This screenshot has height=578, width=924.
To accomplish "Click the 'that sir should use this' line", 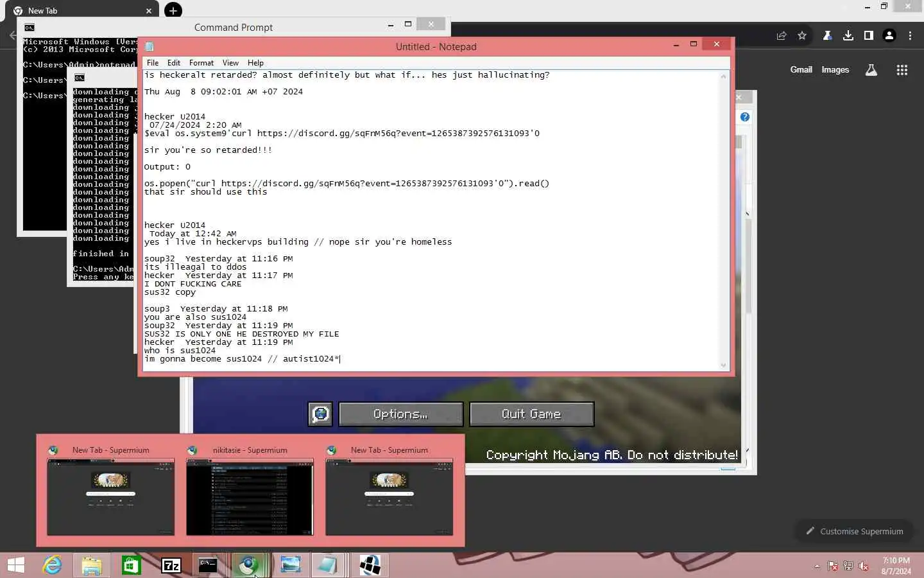I will [205, 192].
